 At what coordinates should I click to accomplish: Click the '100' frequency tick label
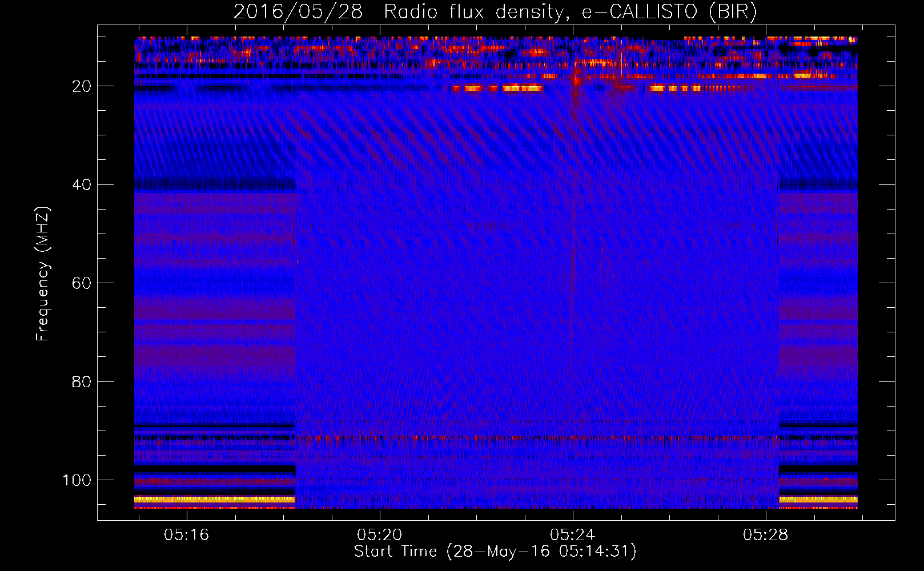(x=77, y=480)
